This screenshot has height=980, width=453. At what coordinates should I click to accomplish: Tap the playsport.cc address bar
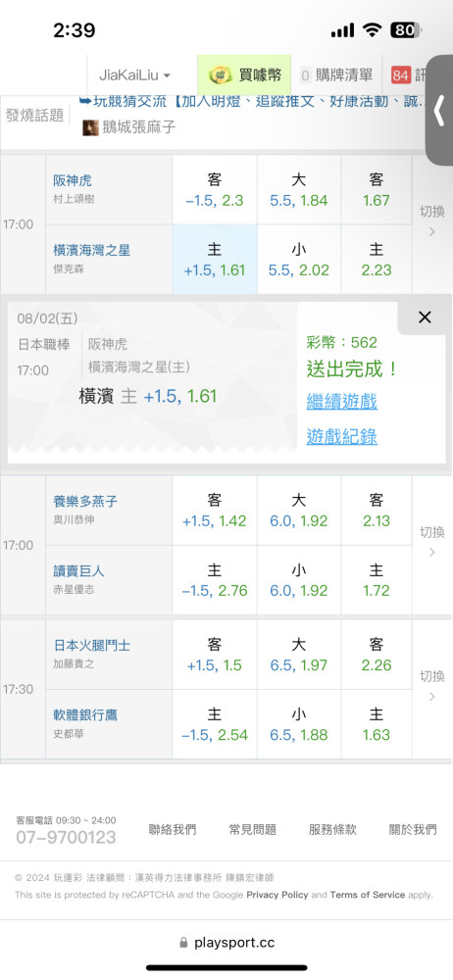coord(226,943)
